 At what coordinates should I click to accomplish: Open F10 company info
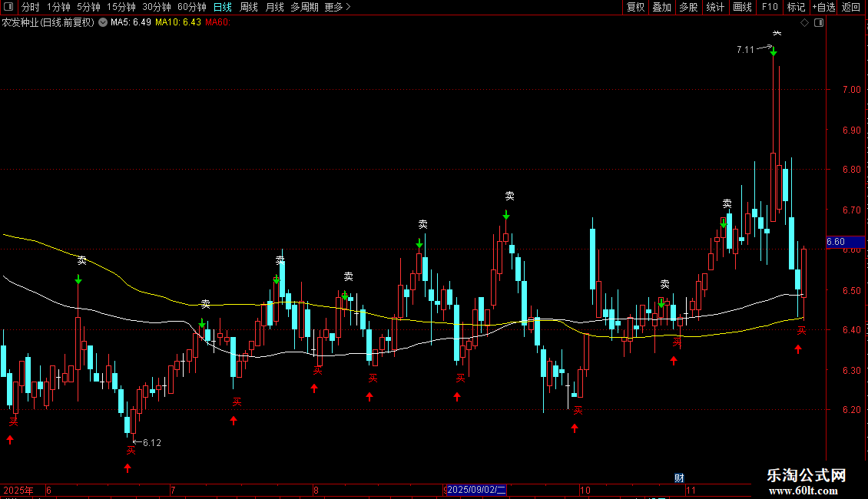tap(770, 7)
